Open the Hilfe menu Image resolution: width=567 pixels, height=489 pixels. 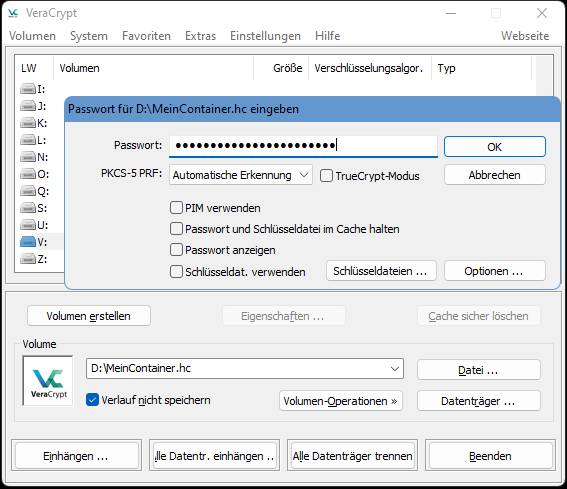pyautogui.click(x=328, y=36)
